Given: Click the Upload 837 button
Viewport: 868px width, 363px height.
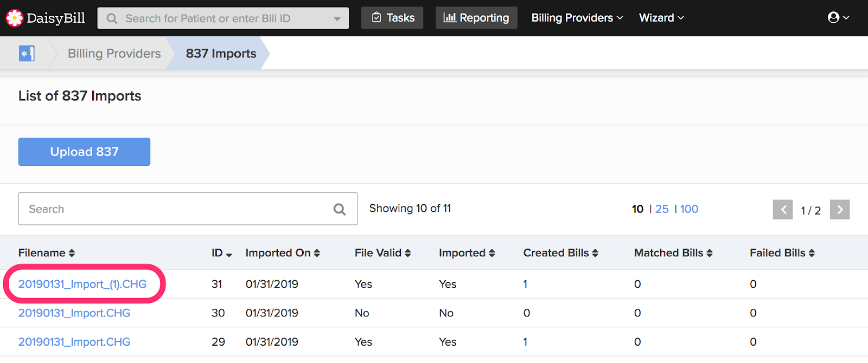Looking at the screenshot, I should 84,152.
